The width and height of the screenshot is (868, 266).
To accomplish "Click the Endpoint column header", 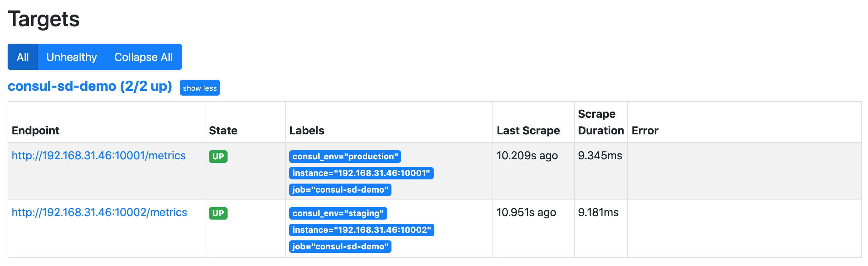I will point(36,131).
